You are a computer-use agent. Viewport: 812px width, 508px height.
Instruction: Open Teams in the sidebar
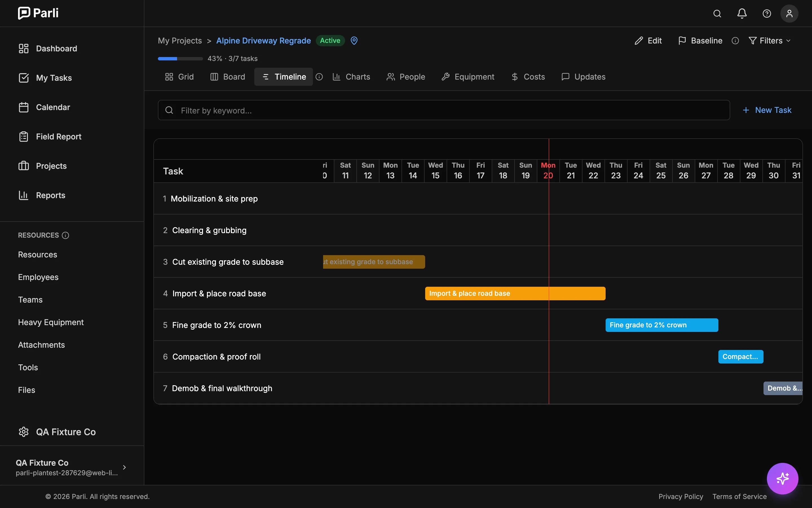pos(30,300)
